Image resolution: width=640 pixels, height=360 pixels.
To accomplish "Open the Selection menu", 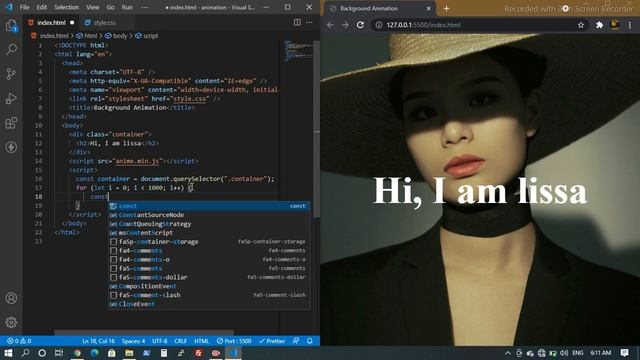I will click(x=67, y=7).
